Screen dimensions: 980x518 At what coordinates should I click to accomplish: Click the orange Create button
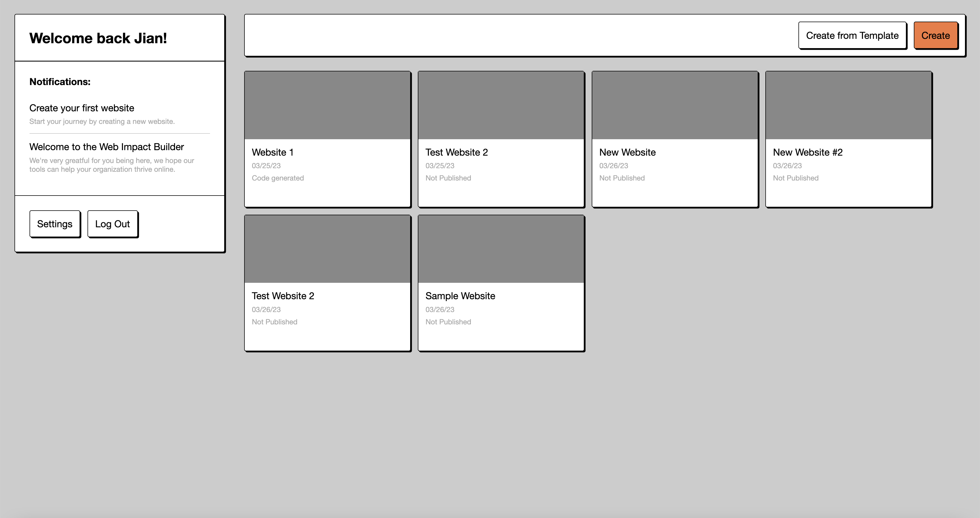(935, 35)
